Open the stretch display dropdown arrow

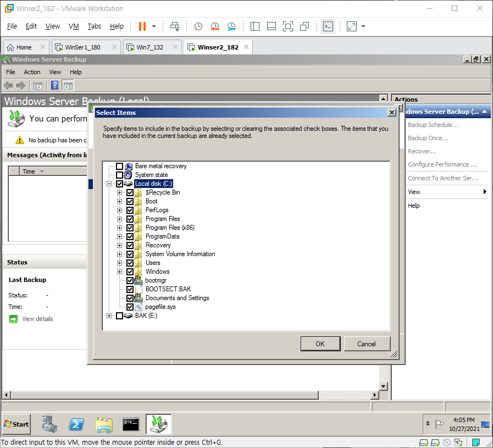(363, 26)
